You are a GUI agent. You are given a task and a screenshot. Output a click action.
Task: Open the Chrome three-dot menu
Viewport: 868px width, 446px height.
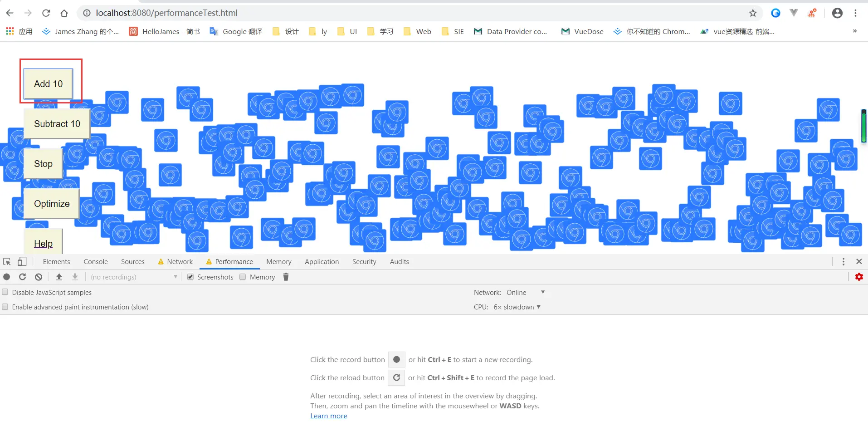coord(856,13)
